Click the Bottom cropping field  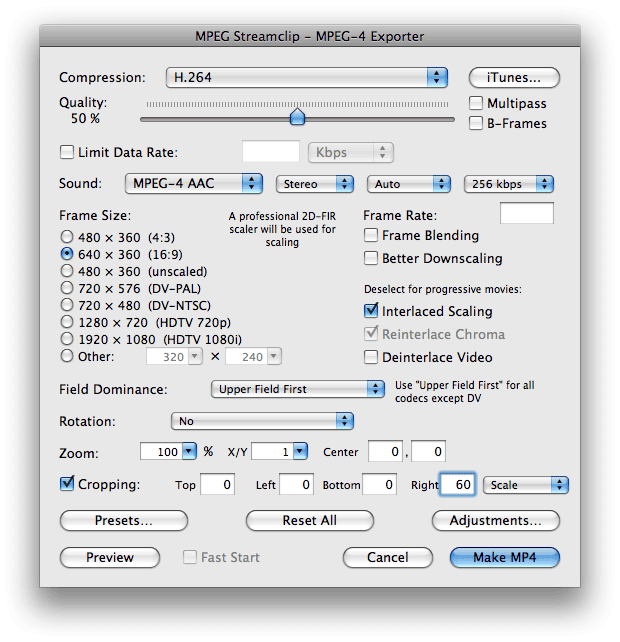(380, 484)
